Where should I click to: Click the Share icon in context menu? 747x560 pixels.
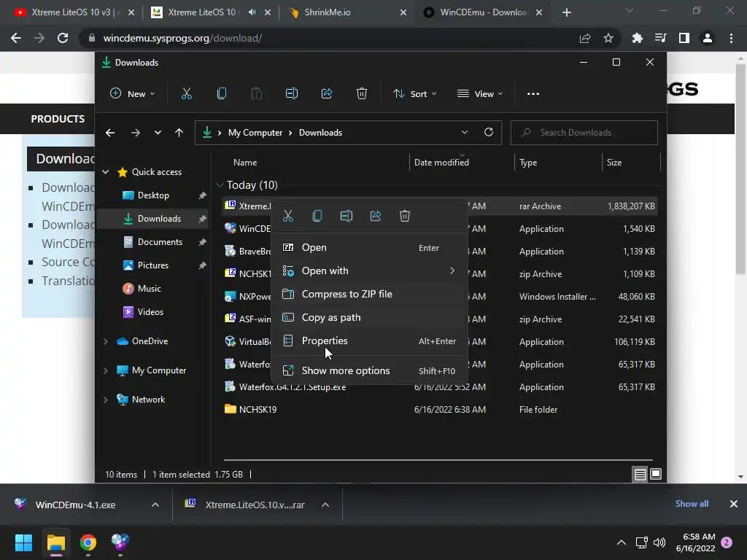[x=376, y=216]
